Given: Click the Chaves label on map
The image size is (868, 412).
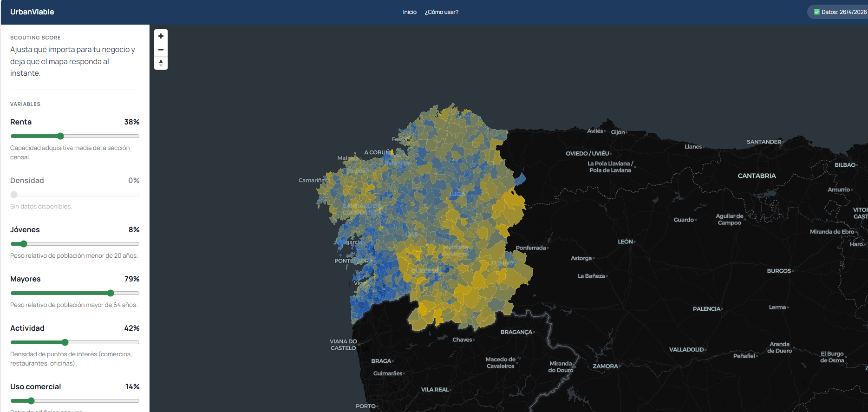Looking at the screenshot, I should 462,340.
